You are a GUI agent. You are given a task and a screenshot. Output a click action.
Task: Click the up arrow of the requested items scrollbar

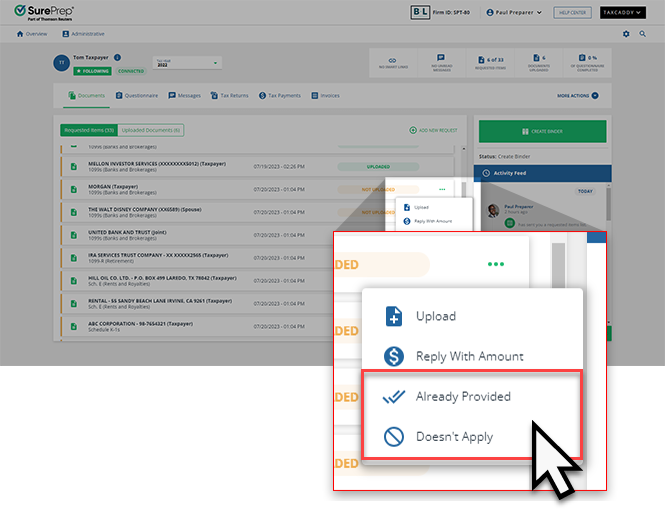(x=464, y=149)
